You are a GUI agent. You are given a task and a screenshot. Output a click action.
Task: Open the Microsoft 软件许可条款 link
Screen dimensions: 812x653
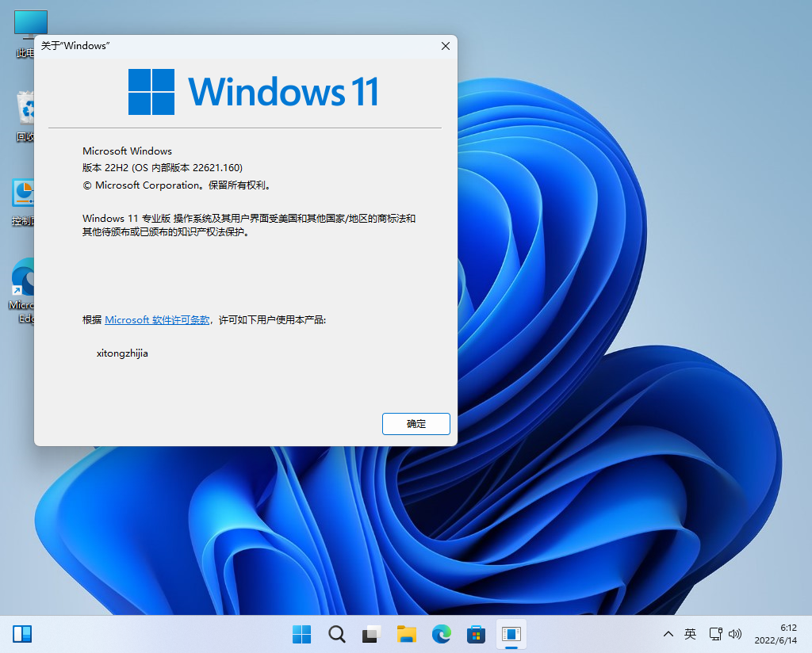coord(156,319)
